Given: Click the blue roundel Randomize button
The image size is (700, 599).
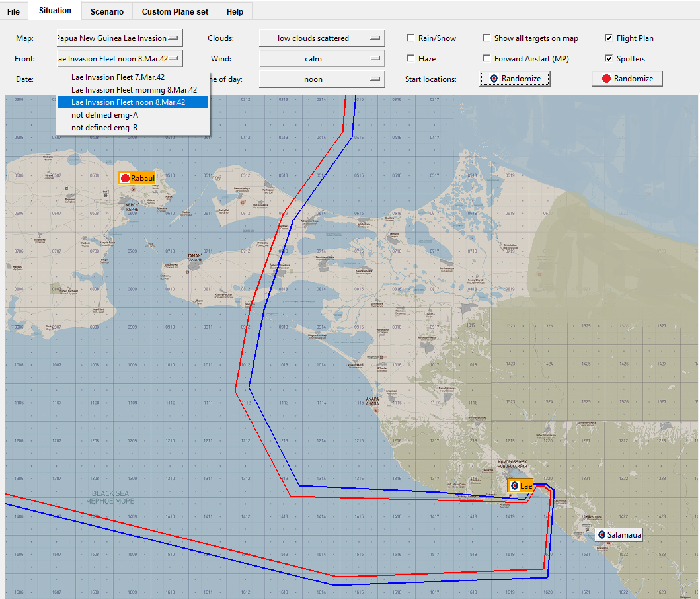Looking at the screenshot, I should (x=515, y=79).
